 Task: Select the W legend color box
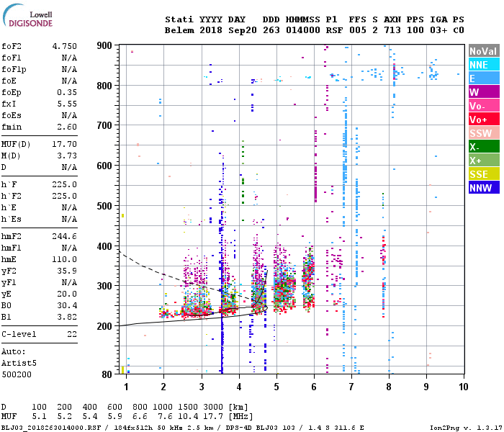(x=484, y=92)
